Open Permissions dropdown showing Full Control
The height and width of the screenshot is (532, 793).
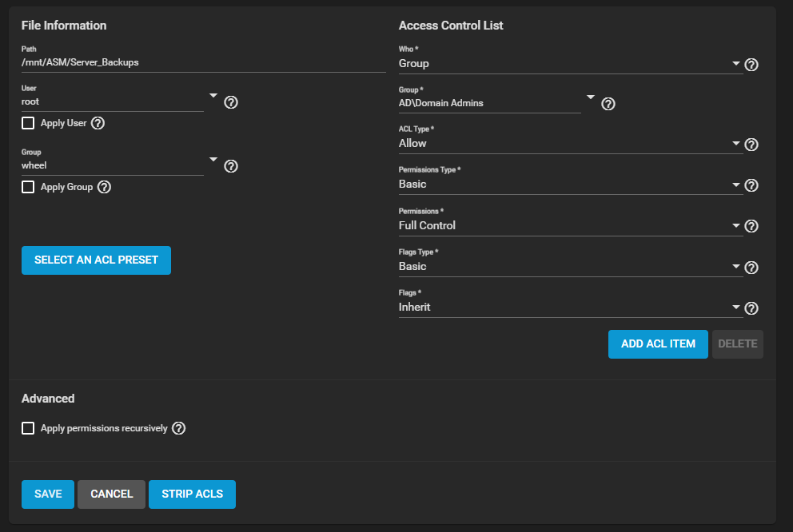coord(569,226)
